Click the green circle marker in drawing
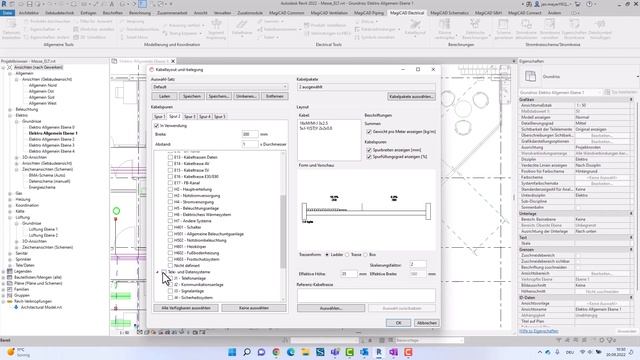Screen dimensions: 640x360 pyautogui.click(x=116, y=211)
